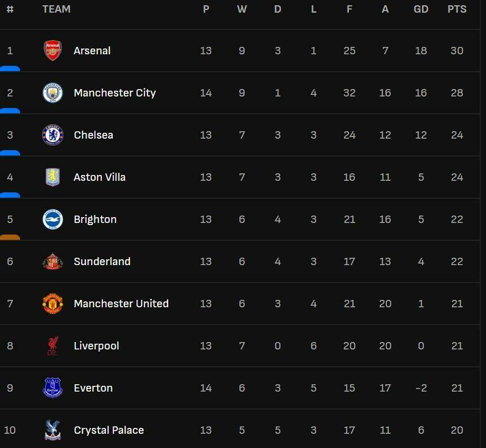Screen dimensions: 486x448
Task: Sort standings by GD column header
Action: tap(421, 9)
